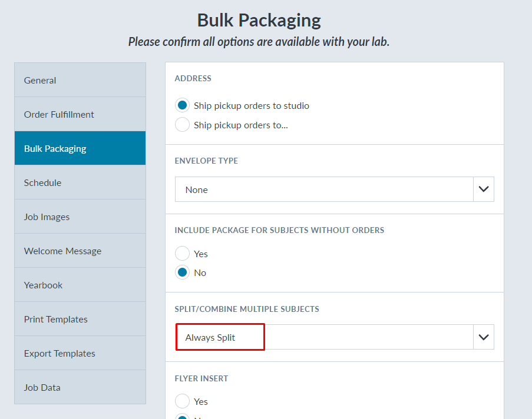Open the General settings tab
The height and width of the screenshot is (419, 532).
click(x=80, y=80)
